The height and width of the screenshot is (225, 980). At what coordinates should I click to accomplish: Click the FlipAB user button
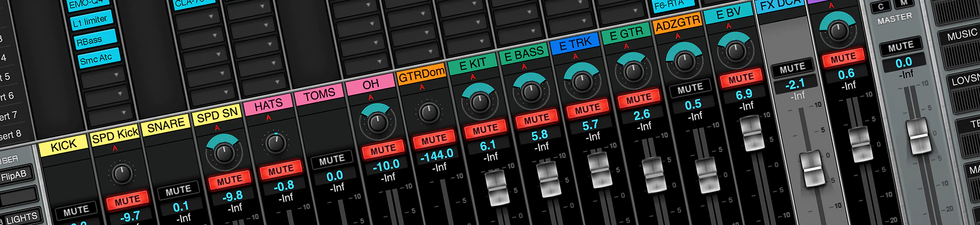(14, 176)
